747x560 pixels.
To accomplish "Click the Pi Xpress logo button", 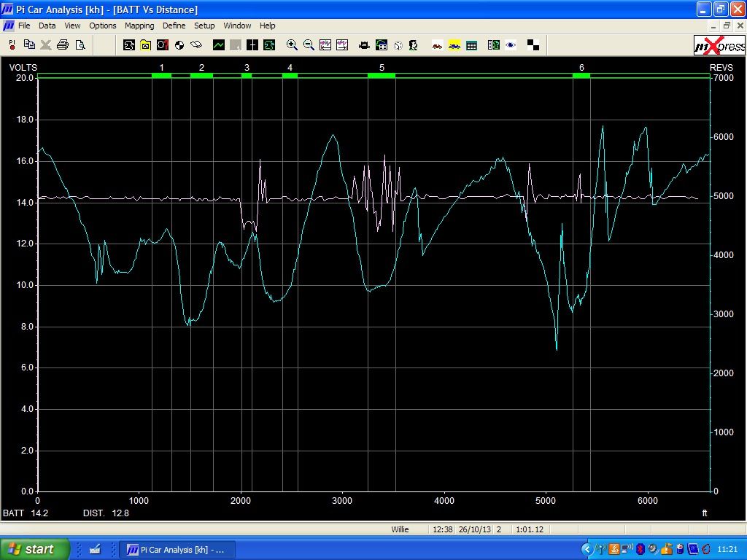I will pos(719,45).
